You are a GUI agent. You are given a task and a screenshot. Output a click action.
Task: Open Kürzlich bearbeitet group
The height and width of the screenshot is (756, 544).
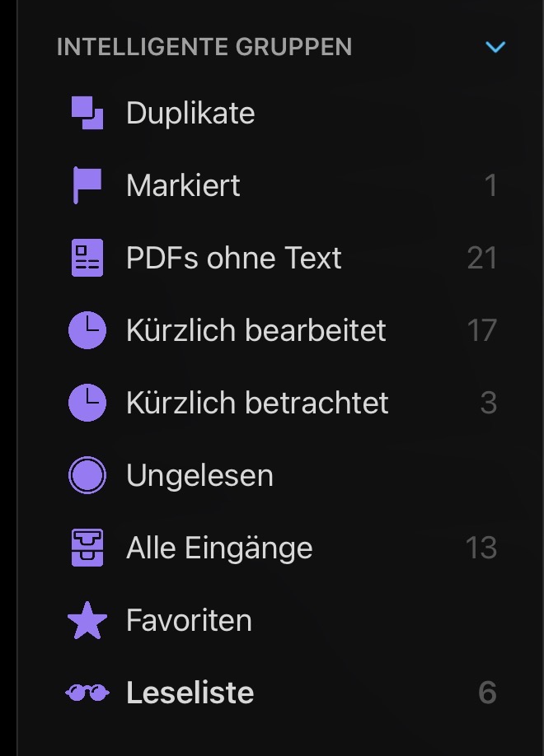point(256,330)
